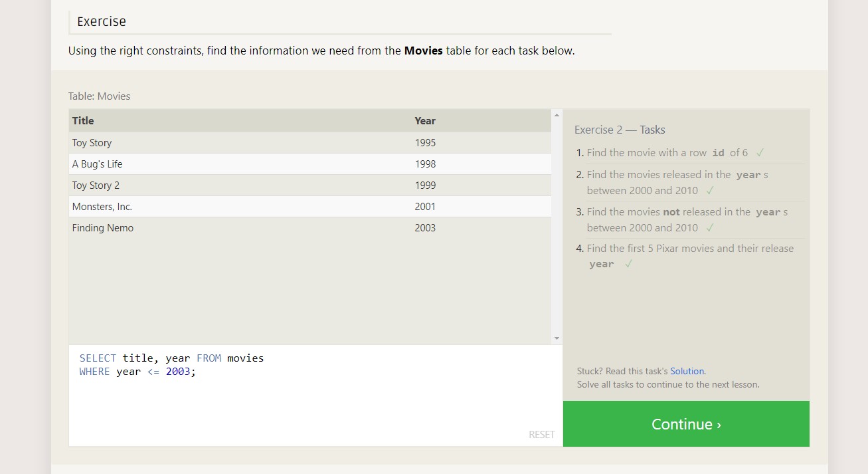Click the SELECT keyword in the query
The height and width of the screenshot is (474, 868).
98,358
